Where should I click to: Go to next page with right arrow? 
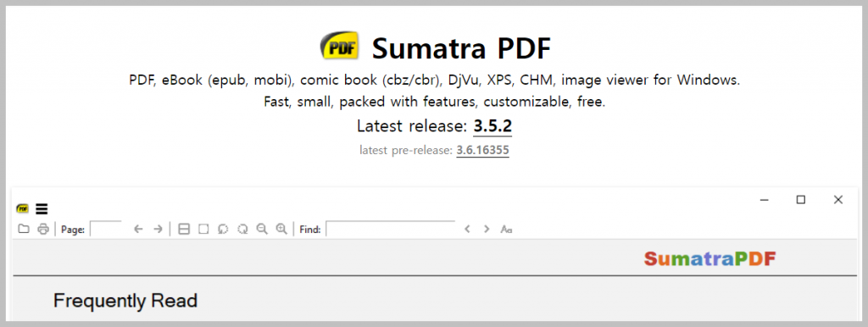click(159, 229)
